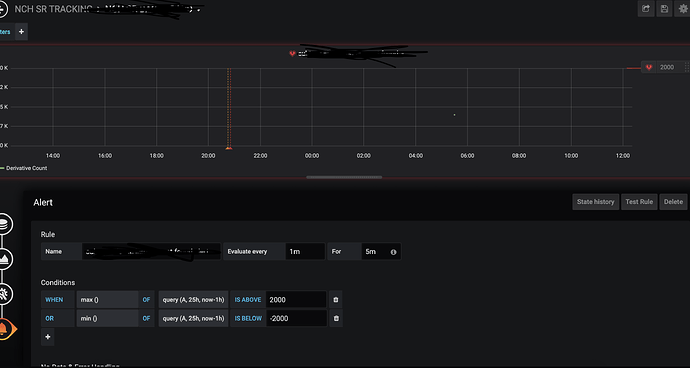Click the Alert panel heading
The height and width of the screenshot is (368, 690).
(x=43, y=202)
